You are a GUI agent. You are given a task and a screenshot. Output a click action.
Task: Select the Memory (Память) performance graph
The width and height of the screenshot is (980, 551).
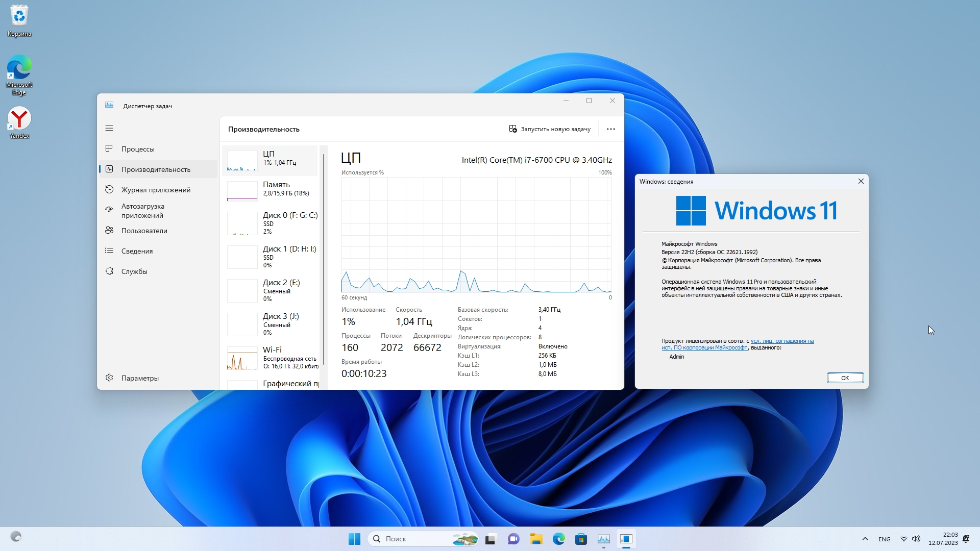point(271,191)
